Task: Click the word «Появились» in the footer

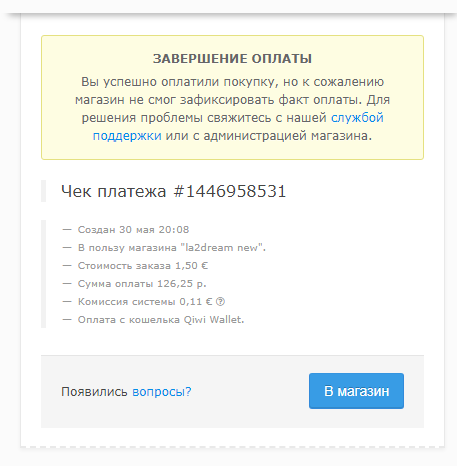Action: click(94, 392)
